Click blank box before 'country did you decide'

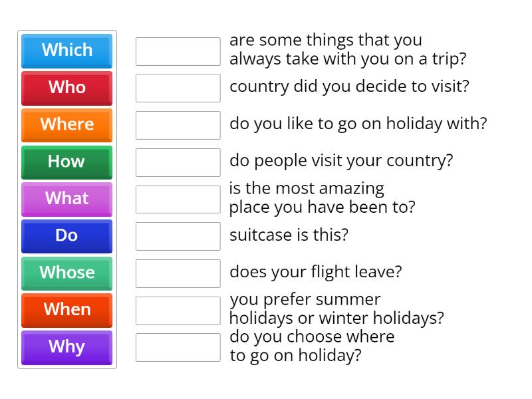[x=178, y=88]
